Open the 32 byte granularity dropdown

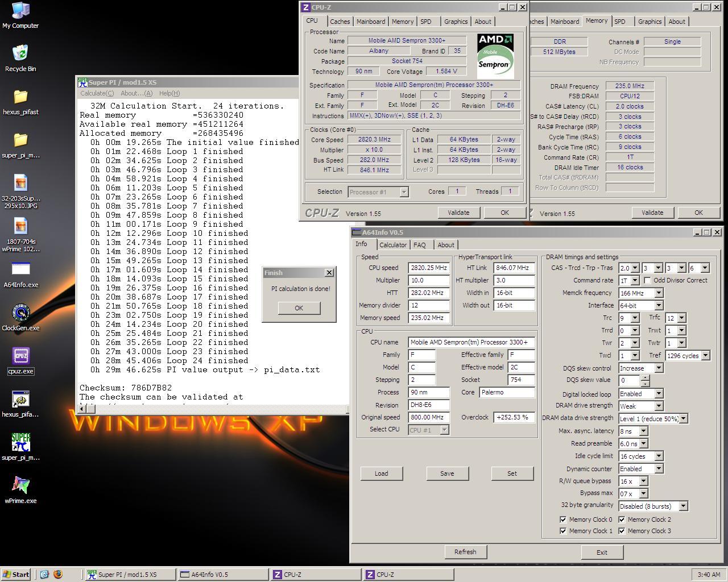click(x=683, y=506)
